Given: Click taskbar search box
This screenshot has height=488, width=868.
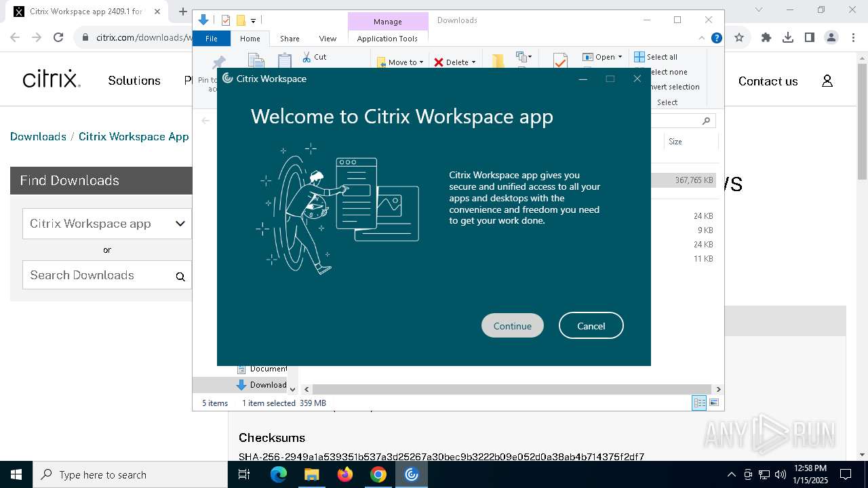Looking at the screenshot, I should pyautogui.click(x=130, y=474).
